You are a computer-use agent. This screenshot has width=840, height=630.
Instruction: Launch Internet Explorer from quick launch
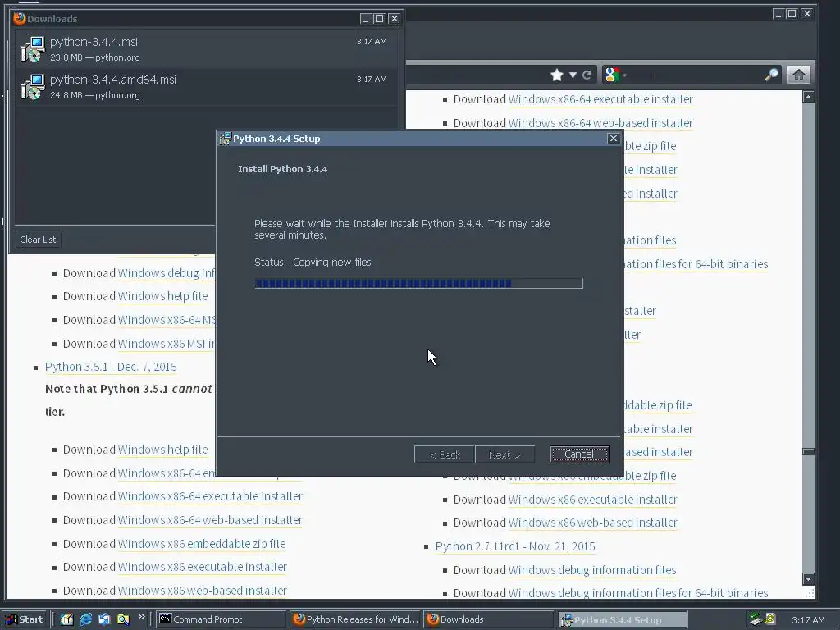click(85, 619)
